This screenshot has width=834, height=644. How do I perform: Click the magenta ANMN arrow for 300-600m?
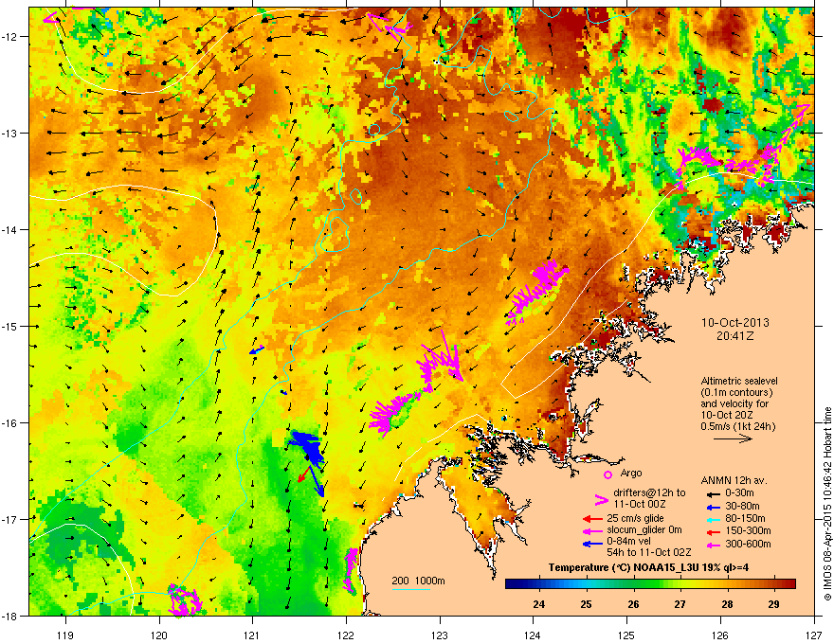[x=713, y=545]
